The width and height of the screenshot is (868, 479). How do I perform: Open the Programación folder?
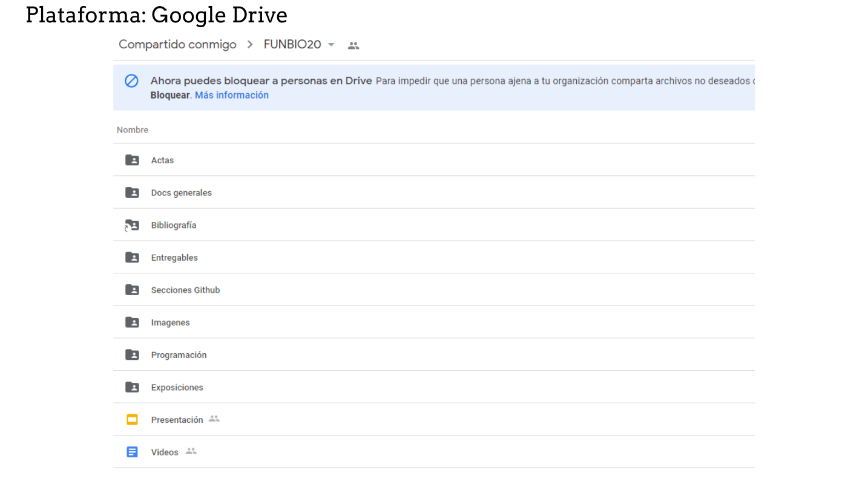pos(179,355)
